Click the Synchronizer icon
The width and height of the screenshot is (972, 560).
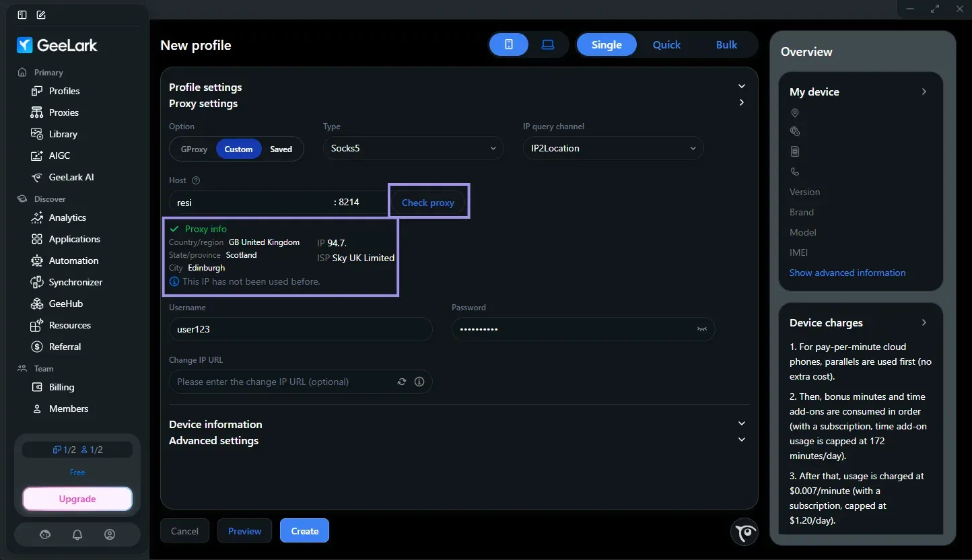tap(37, 282)
